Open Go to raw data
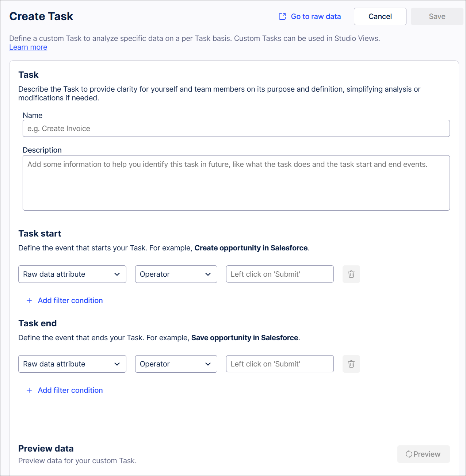The height and width of the screenshot is (476, 466). coord(316,16)
